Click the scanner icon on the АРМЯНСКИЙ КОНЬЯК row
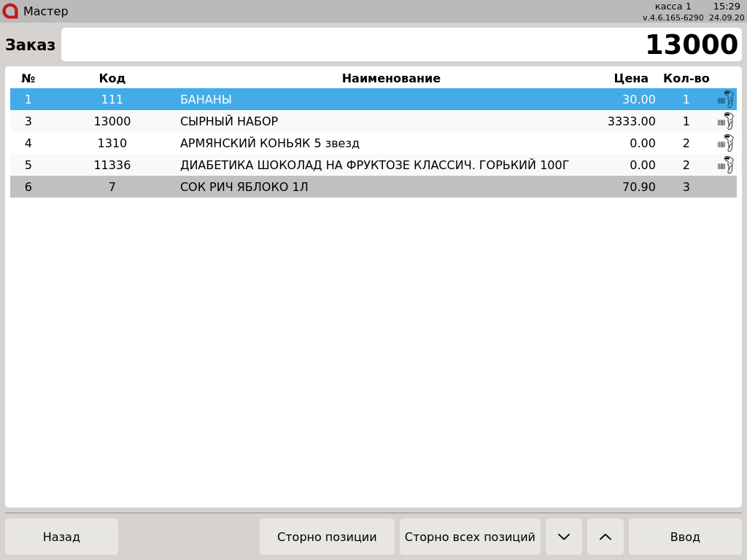The width and height of the screenshot is (747, 560). pyautogui.click(x=726, y=143)
